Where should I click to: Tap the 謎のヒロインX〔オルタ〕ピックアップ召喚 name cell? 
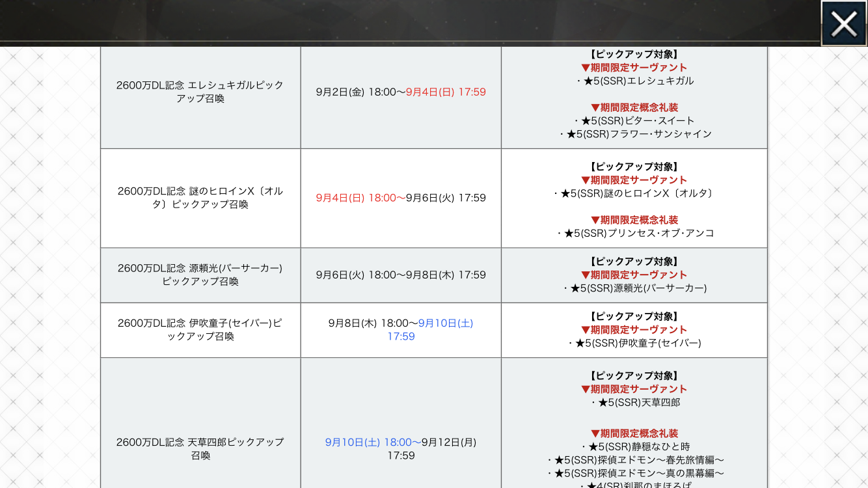(x=200, y=198)
